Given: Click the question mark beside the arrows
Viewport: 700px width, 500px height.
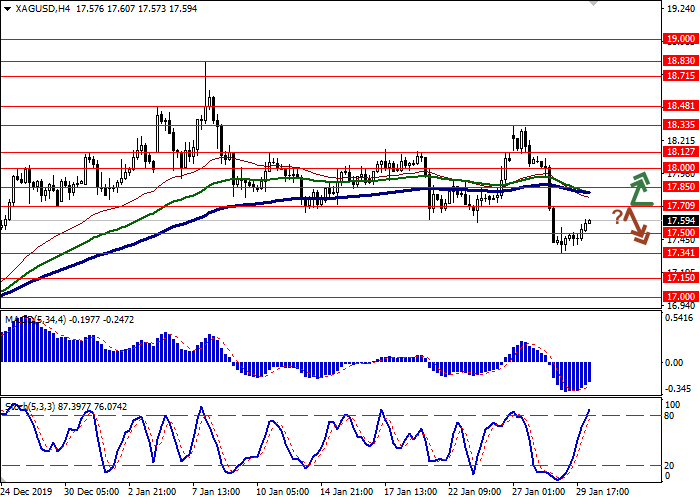Looking at the screenshot, I should pos(618,215).
